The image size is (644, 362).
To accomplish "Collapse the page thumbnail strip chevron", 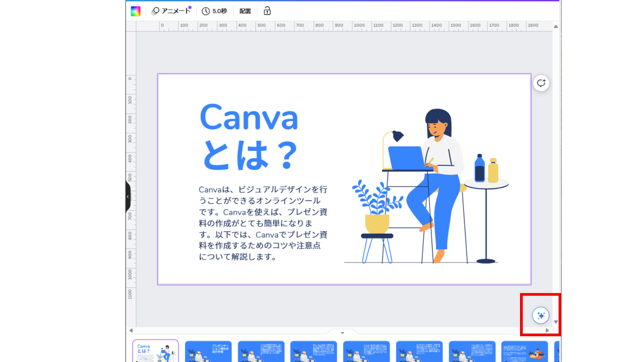I will [343, 332].
